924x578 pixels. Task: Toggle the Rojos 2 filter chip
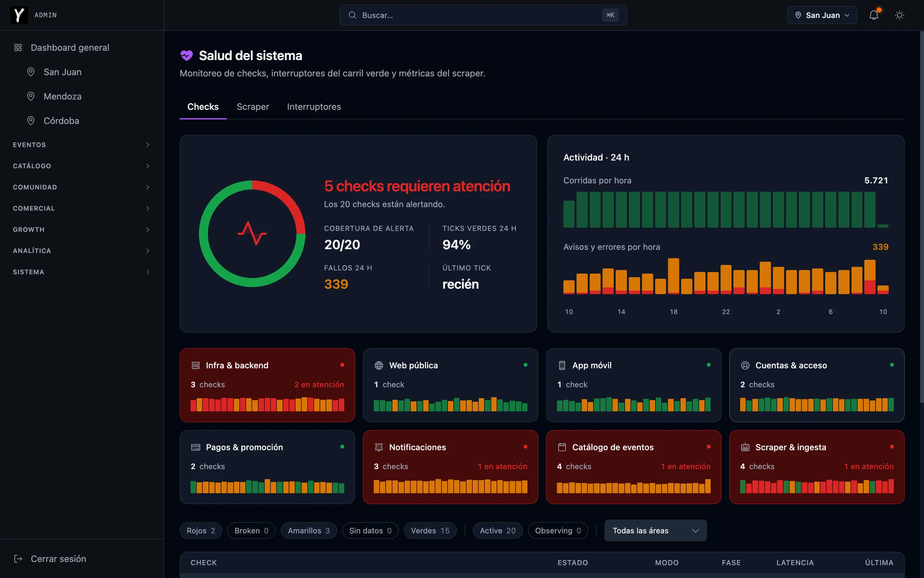[201, 531]
